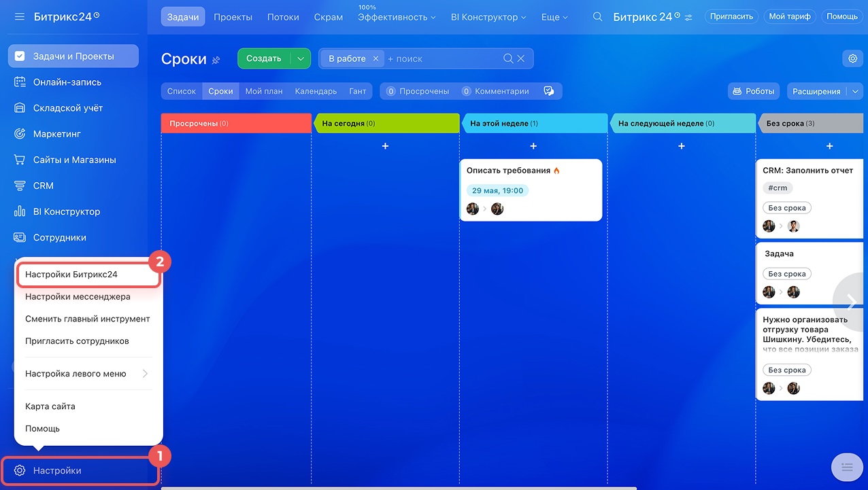Click the right arrow to see more columns
Viewport: 868px width, 490px height.
click(x=851, y=302)
